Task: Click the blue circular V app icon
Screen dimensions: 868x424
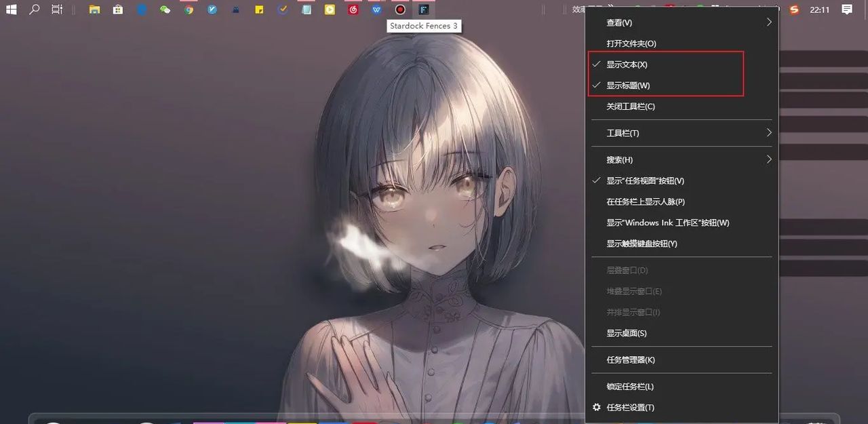Action: [212, 9]
